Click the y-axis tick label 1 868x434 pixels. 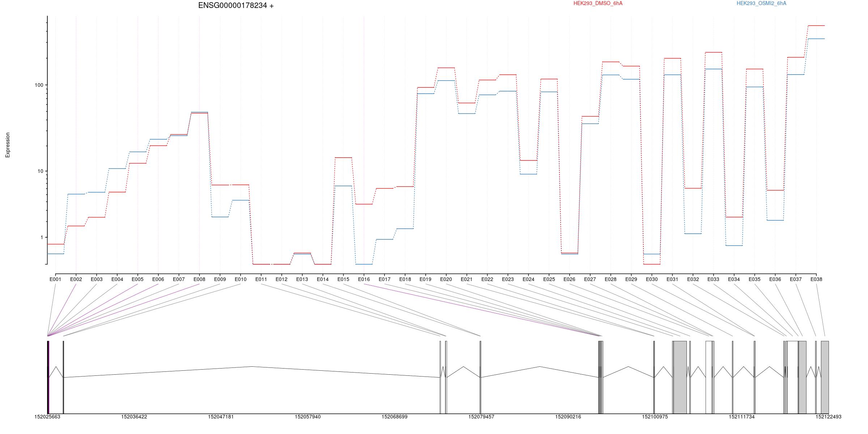tap(41, 237)
